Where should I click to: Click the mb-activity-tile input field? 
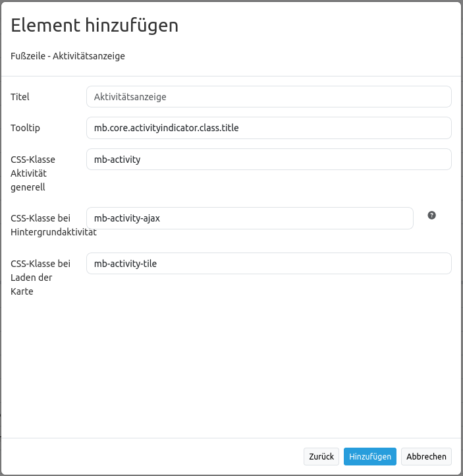click(269, 264)
